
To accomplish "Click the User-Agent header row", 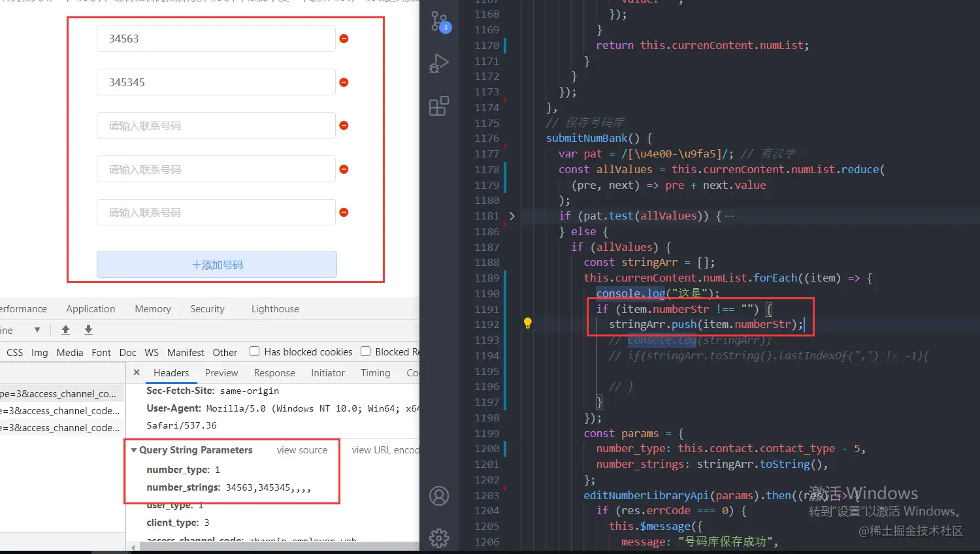I will [x=283, y=417].
